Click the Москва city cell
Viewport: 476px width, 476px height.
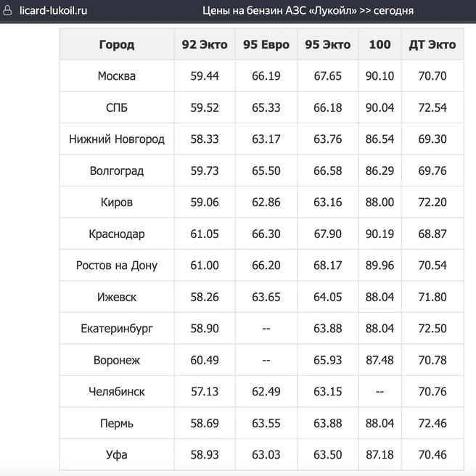(117, 76)
